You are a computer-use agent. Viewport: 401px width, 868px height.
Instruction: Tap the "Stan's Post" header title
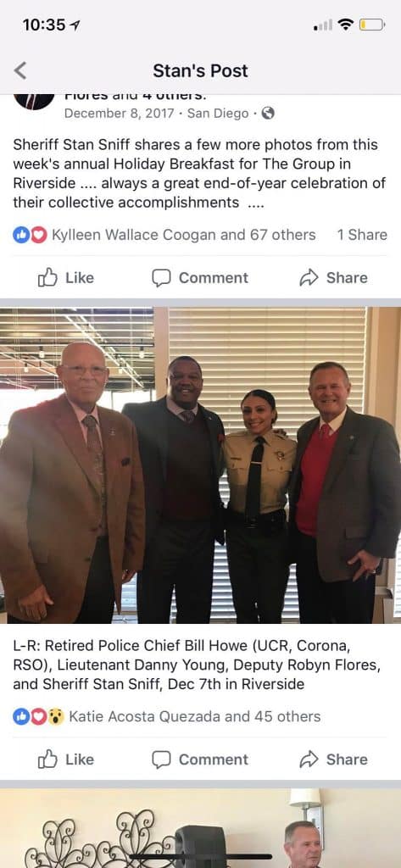(200, 71)
